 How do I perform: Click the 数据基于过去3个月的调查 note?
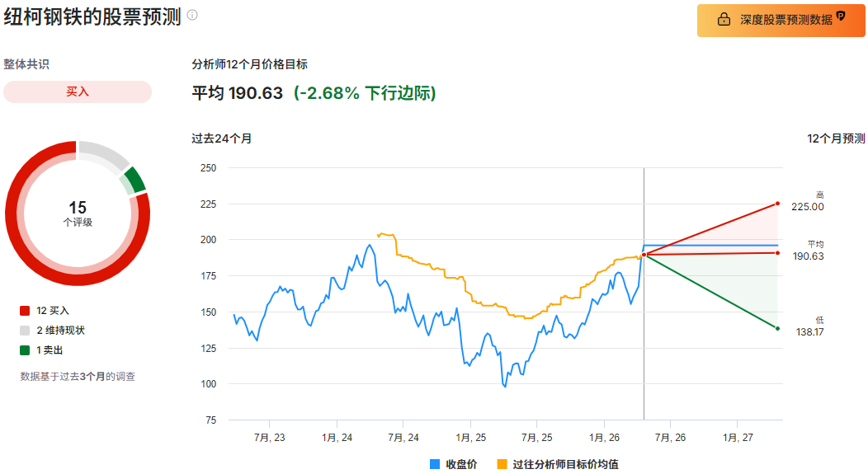(78, 376)
